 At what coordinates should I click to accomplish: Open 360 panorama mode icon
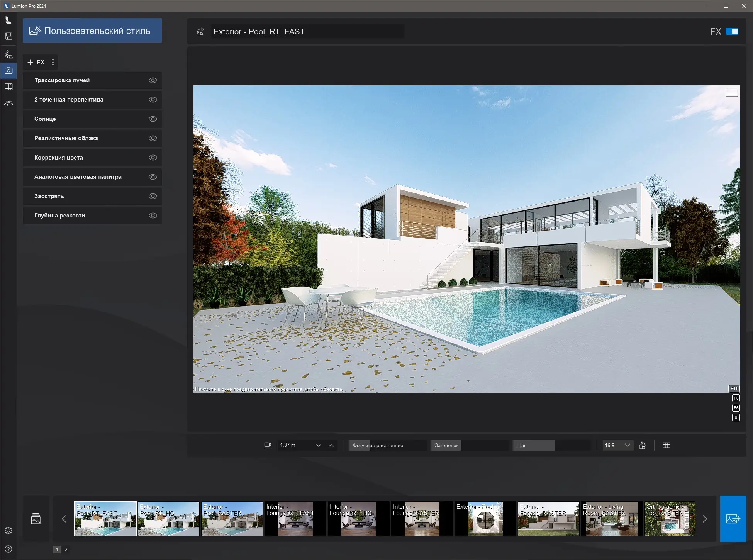[8, 104]
